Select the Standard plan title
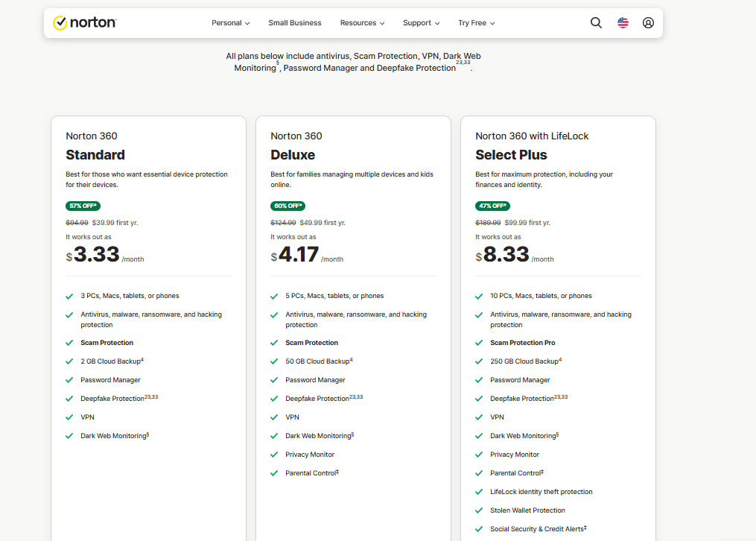 tap(95, 155)
